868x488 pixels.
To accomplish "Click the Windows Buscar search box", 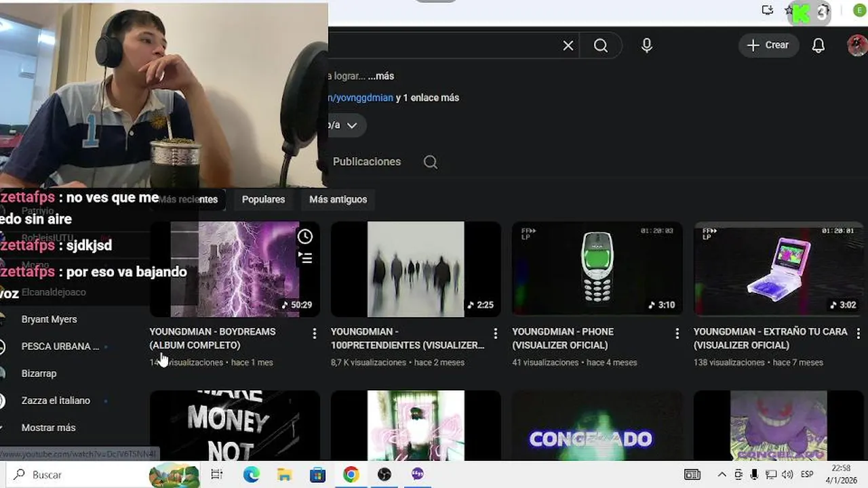I will click(x=102, y=474).
